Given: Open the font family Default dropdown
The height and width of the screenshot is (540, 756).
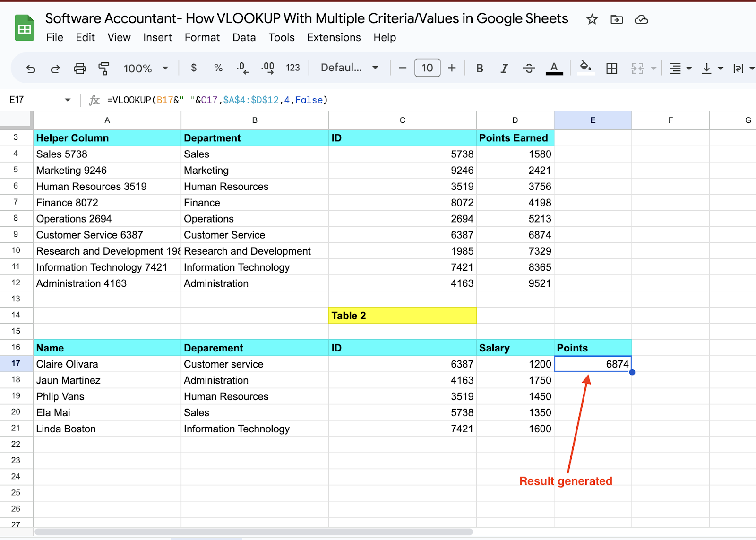Looking at the screenshot, I should pos(350,68).
